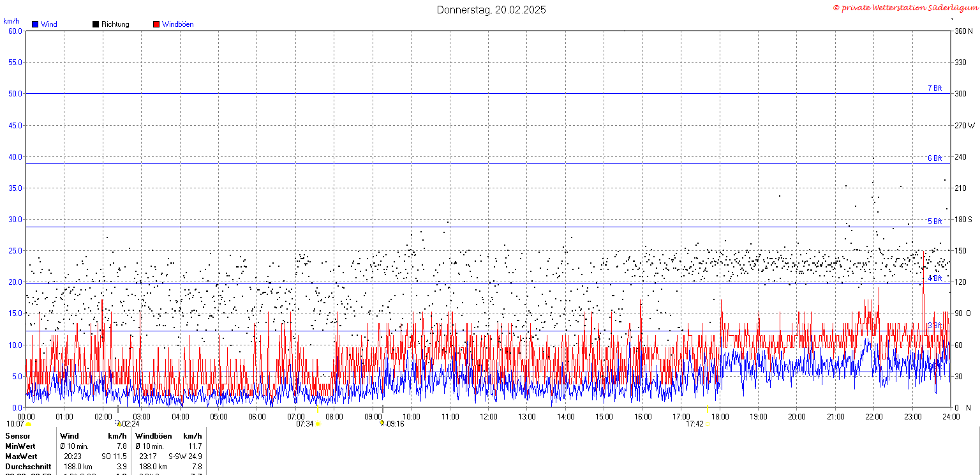This screenshot has height=475, width=980.
Task: Click the 24:00 time axis label
Action: (x=951, y=417)
